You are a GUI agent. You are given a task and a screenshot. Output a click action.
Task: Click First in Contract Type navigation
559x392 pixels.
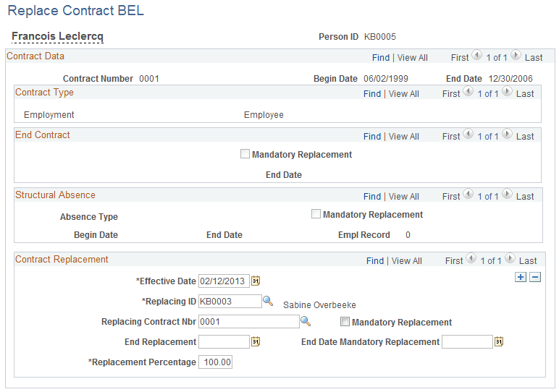(x=451, y=94)
